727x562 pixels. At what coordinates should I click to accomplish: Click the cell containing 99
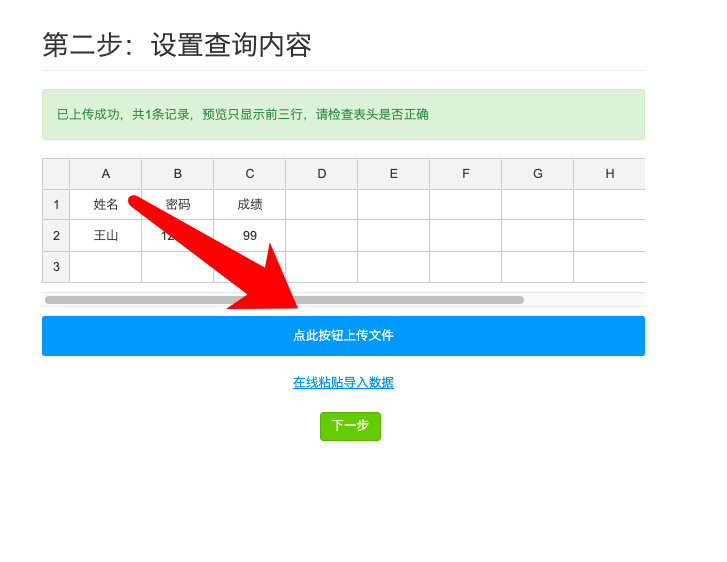point(249,236)
